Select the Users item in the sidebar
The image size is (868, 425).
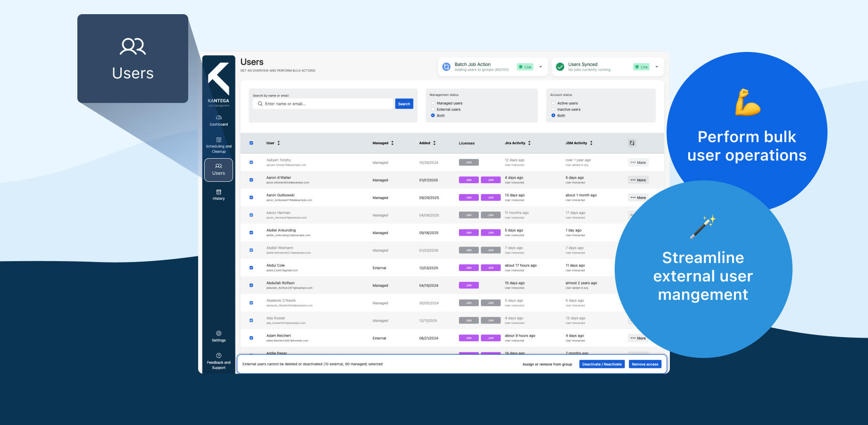coord(218,170)
